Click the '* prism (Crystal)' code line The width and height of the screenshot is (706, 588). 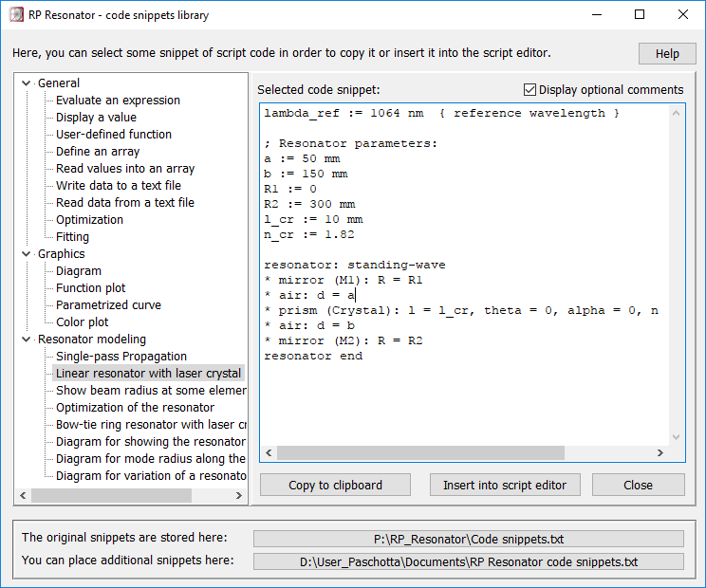[461, 310]
